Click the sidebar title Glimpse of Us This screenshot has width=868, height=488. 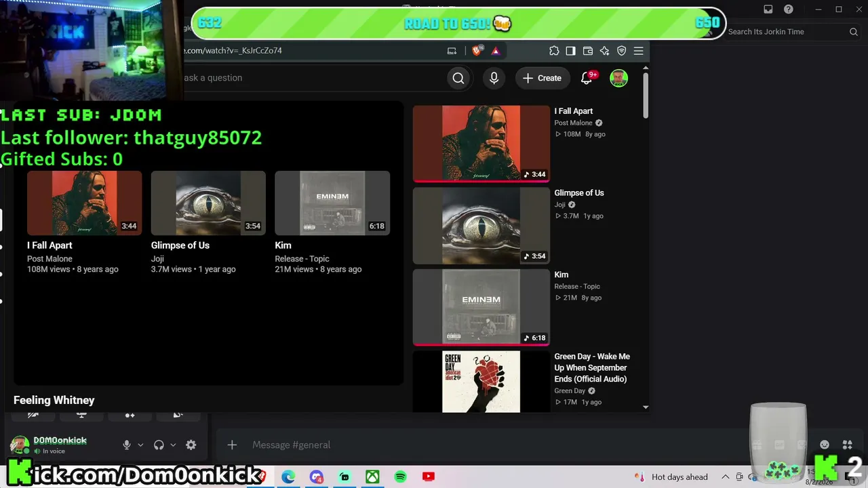(579, 193)
